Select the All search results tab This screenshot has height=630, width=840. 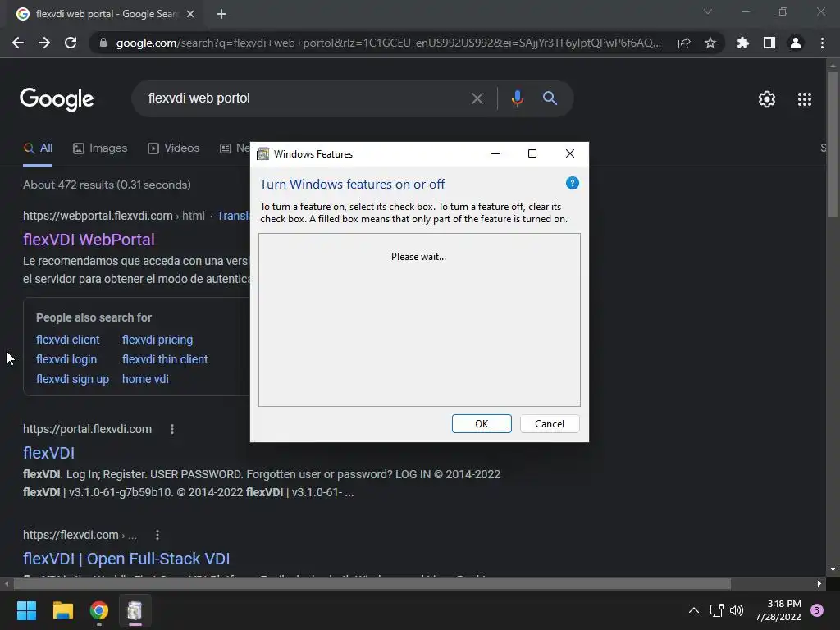point(38,148)
